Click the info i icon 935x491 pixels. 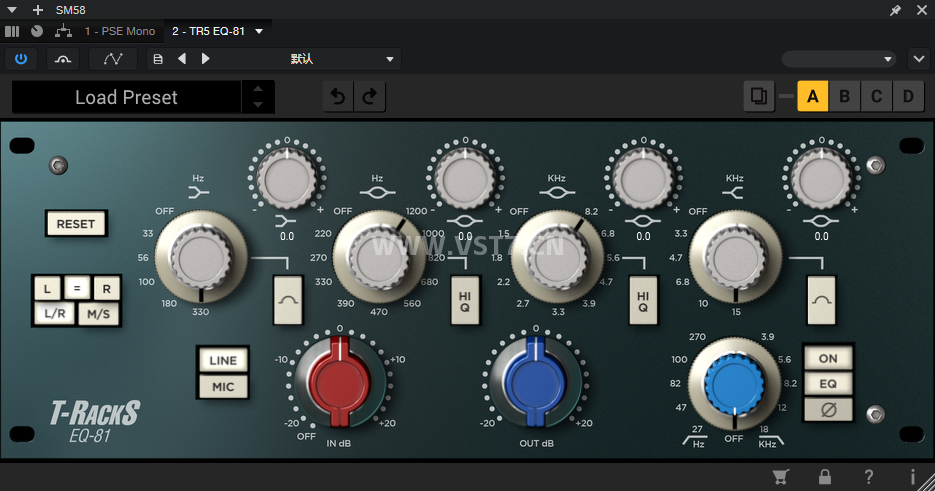912,477
